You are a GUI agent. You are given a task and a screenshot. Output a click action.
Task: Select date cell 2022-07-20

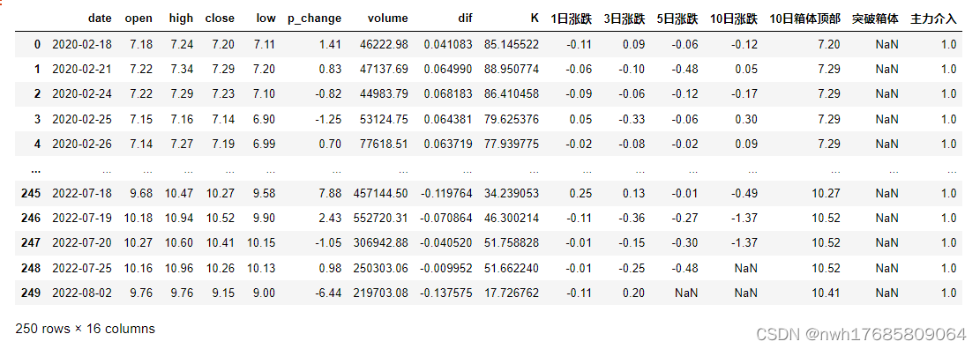click(x=81, y=243)
